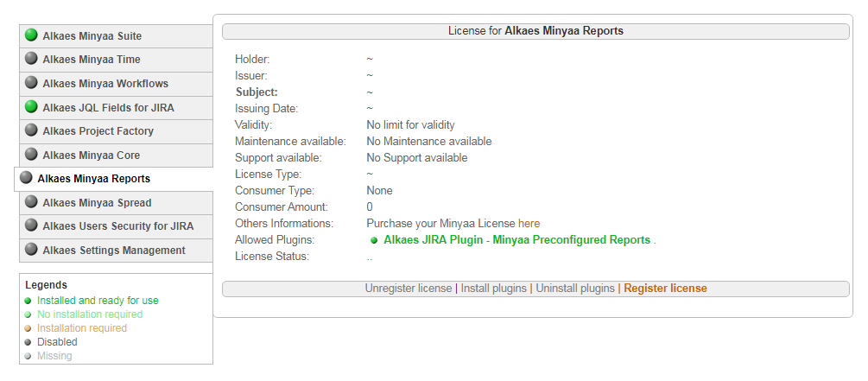Click legend dot for Missing

coord(29,356)
